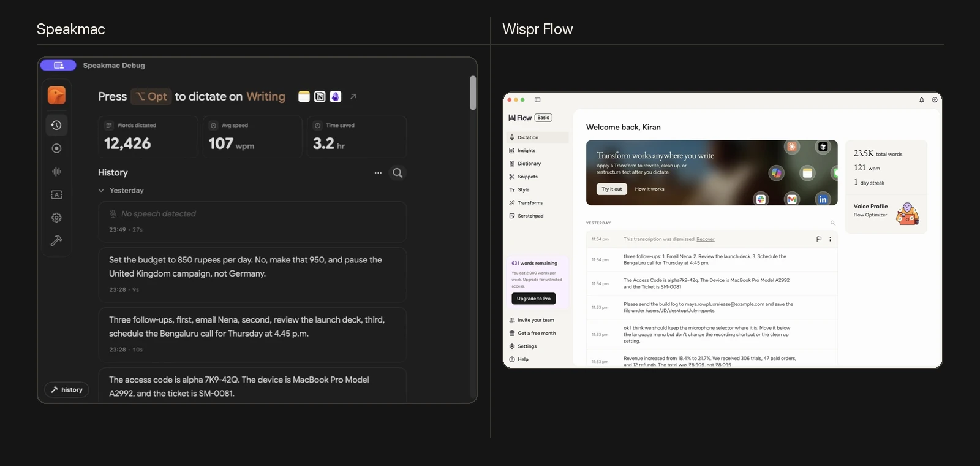Click the yellow Notes app icon in Speakmac header
980x466 pixels.
(x=304, y=96)
